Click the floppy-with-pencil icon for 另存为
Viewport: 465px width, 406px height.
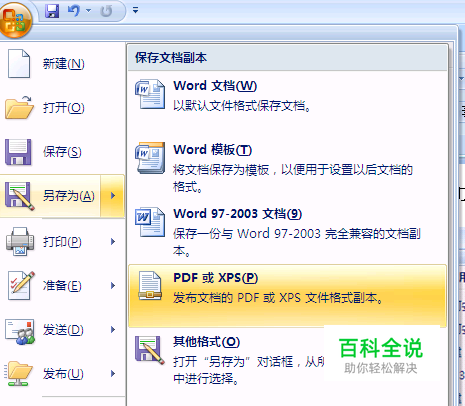click(x=19, y=196)
